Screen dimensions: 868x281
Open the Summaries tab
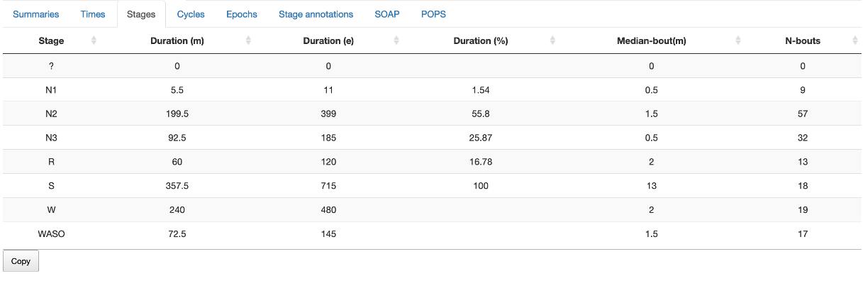point(36,14)
